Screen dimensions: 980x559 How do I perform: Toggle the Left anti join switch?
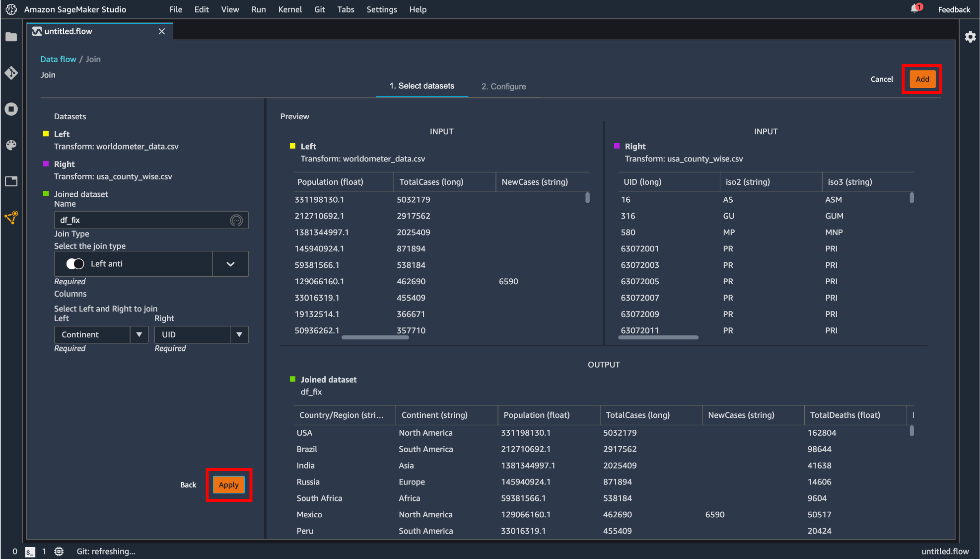pyautogui.click(x=75, y=264)
